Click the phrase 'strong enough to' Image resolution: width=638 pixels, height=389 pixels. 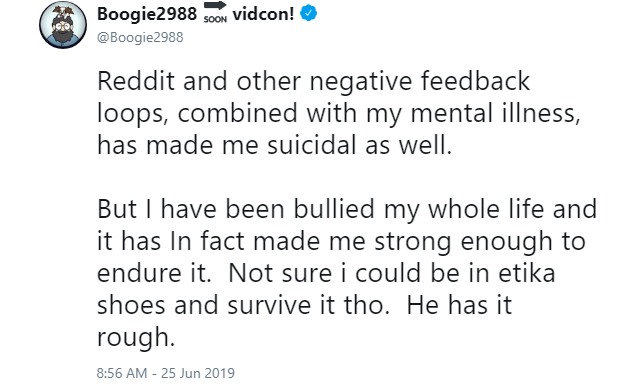[x=480, y=241]
